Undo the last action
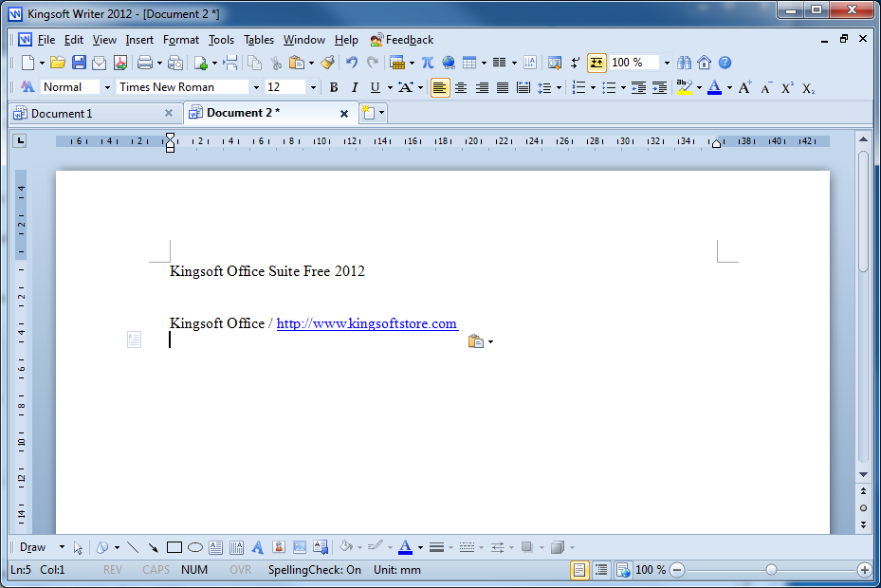Screen dimensions: 881x588 (352, 63)
